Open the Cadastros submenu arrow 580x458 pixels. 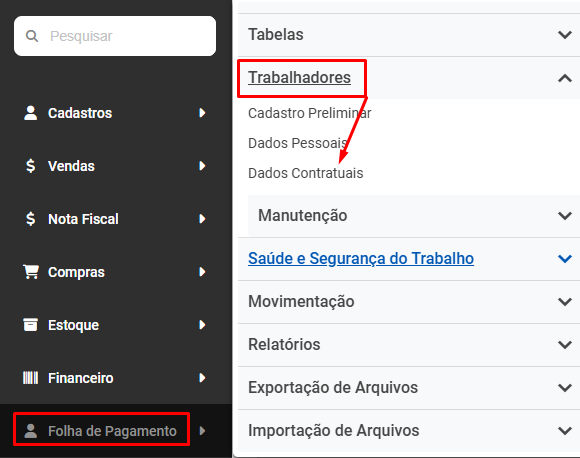[x=202, y=113]
